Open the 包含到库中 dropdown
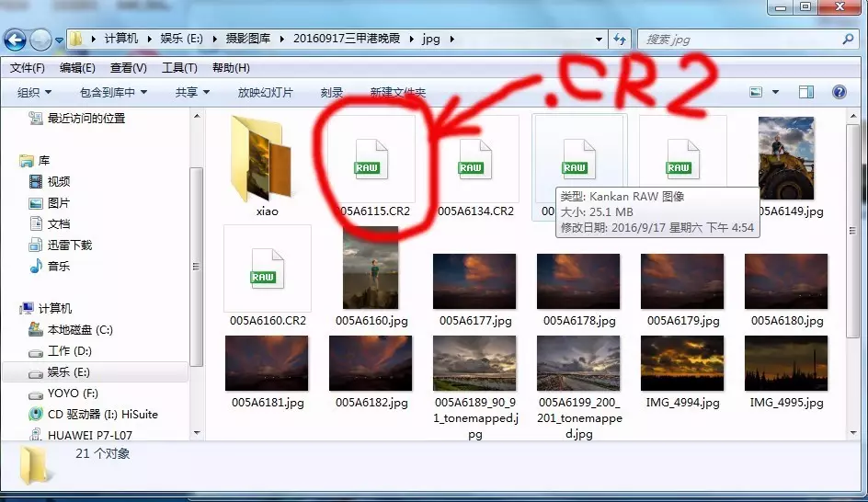Screen dimensions: 868x502 coord(113,93)
